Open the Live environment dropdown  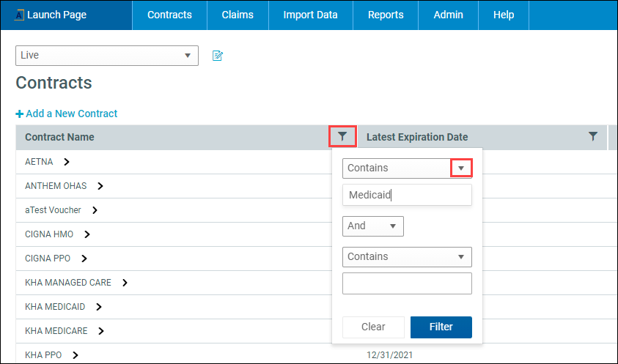pyautogui.click(x=107, y=56)
